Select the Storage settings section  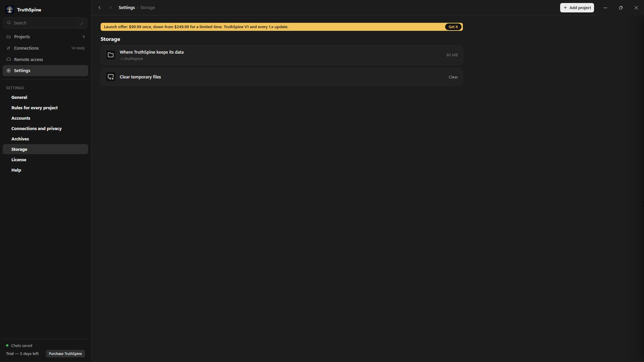point(45,149)
